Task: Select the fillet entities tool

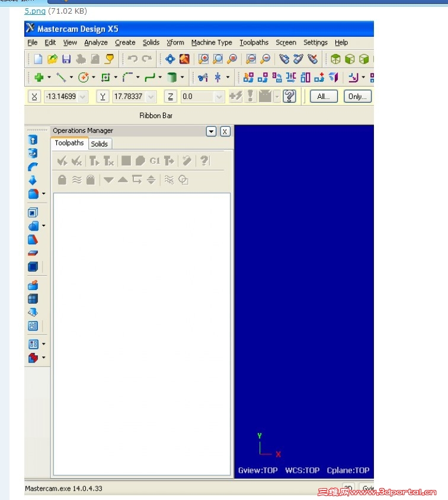Action: (128, 77)
